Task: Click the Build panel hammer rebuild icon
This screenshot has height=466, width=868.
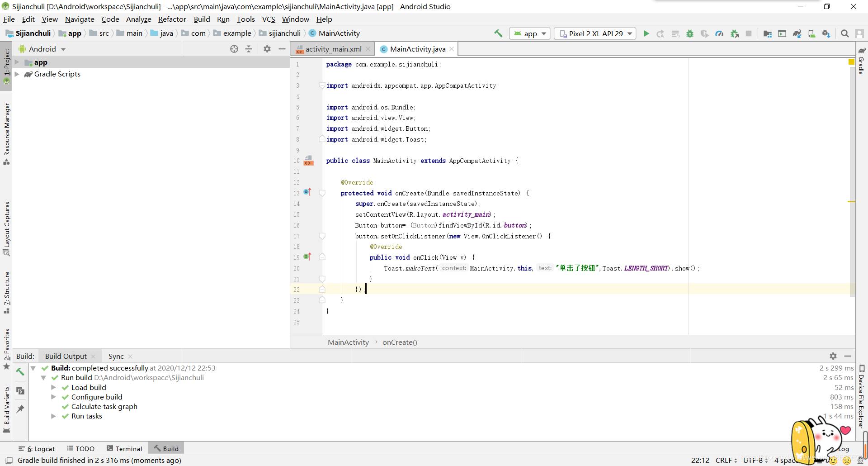Action: (x=20, y=372)
